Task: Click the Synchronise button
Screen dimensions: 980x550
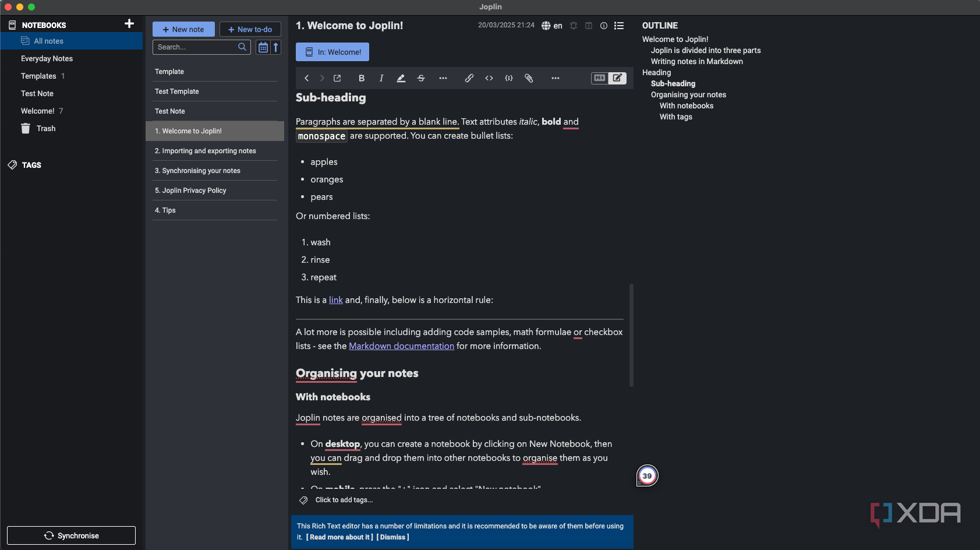Action: [71, 535]
